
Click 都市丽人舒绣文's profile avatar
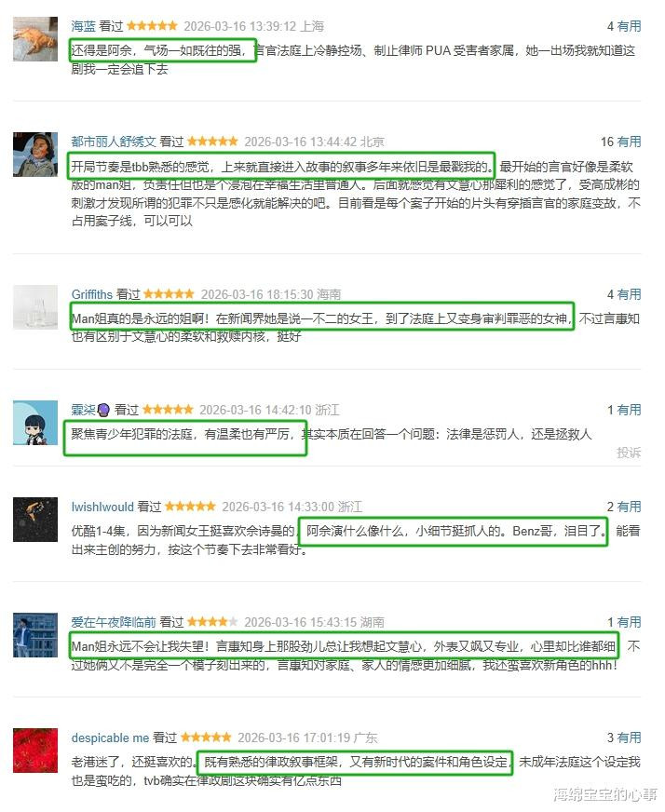[x=35, y=155]
